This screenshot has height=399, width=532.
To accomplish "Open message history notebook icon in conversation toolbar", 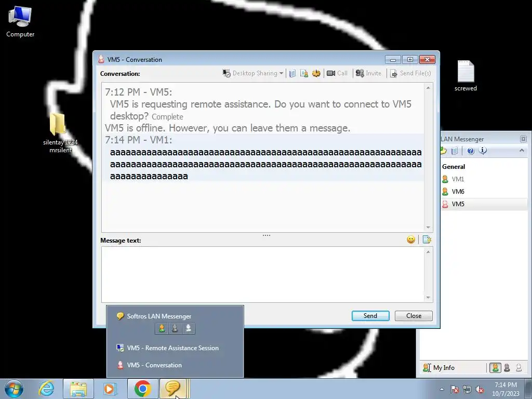I will (x=292, y=73).
